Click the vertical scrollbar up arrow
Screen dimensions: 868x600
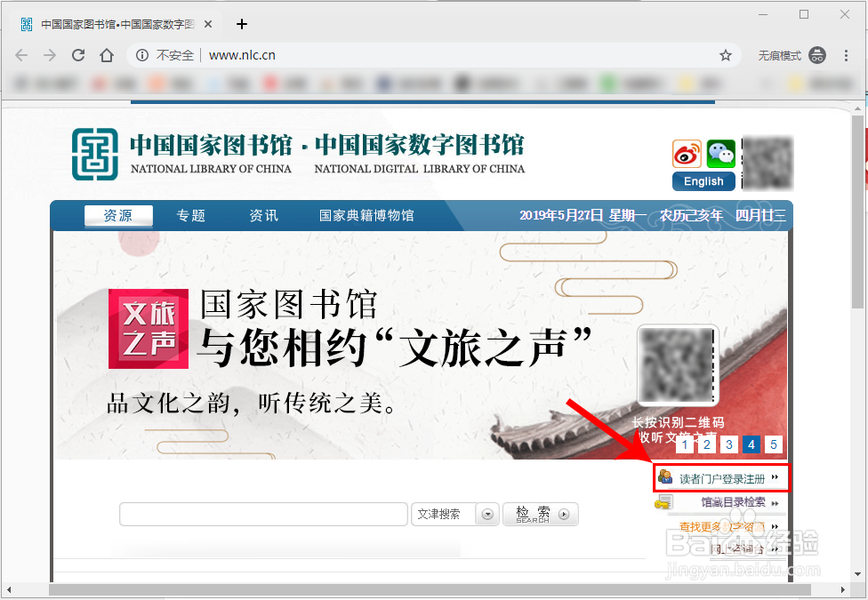pos(858,108)
